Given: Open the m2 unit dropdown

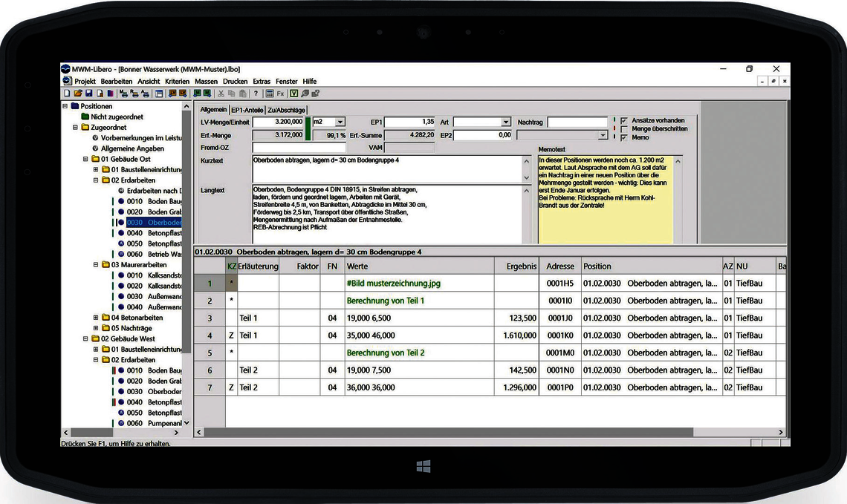Looking at the screenshot, I should point(340,122).
